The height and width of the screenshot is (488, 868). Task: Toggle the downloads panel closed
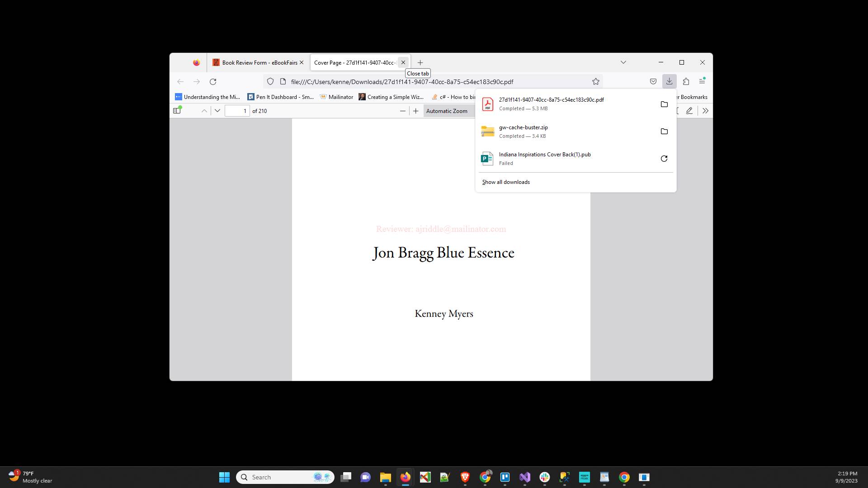670,81
